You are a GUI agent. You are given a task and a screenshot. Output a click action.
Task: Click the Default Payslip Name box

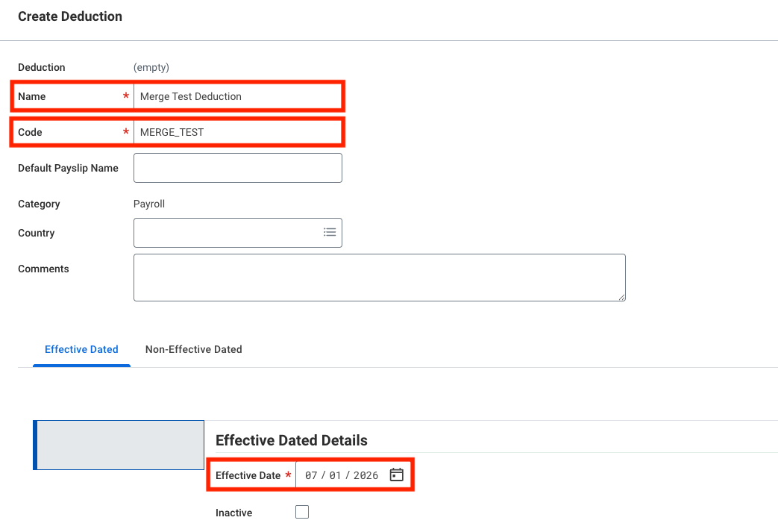(238, 168)
